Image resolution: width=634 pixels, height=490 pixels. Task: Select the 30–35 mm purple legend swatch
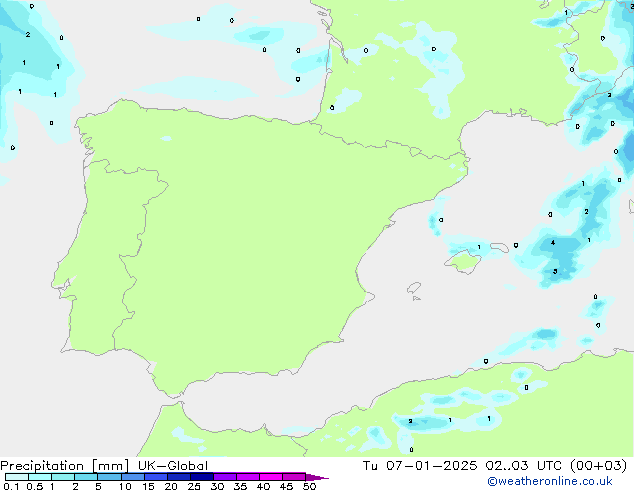[224, 477]
